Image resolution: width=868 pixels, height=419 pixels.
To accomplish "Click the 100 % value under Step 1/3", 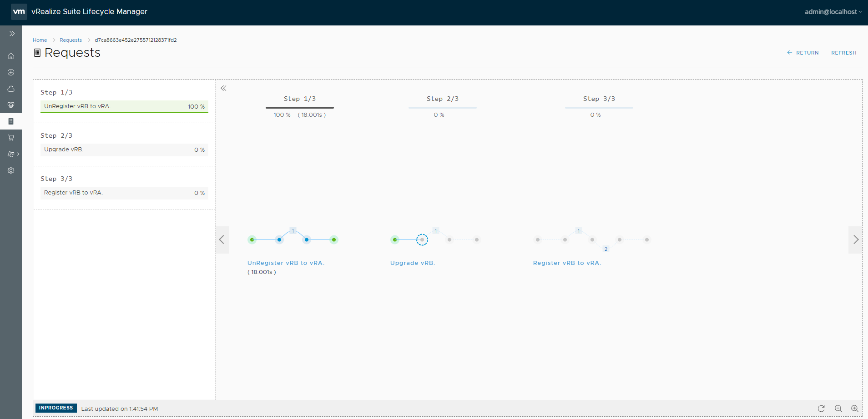I will click(282, 115).
